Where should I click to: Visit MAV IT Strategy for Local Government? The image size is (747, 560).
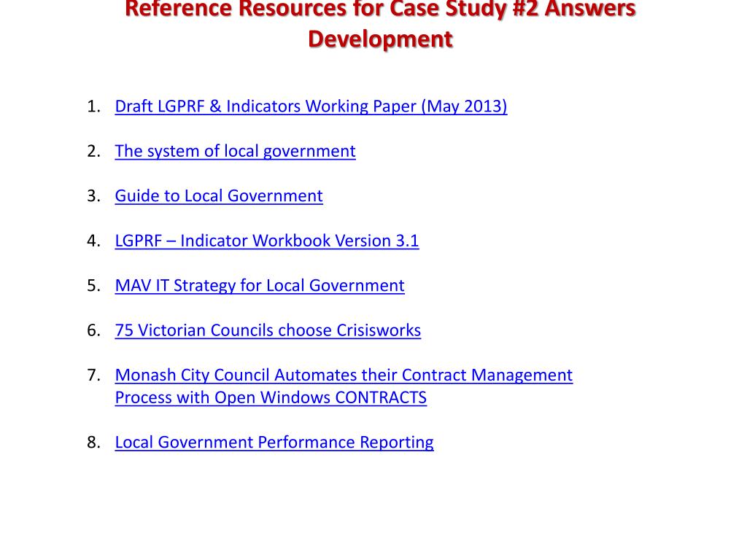tap(260, 285)
